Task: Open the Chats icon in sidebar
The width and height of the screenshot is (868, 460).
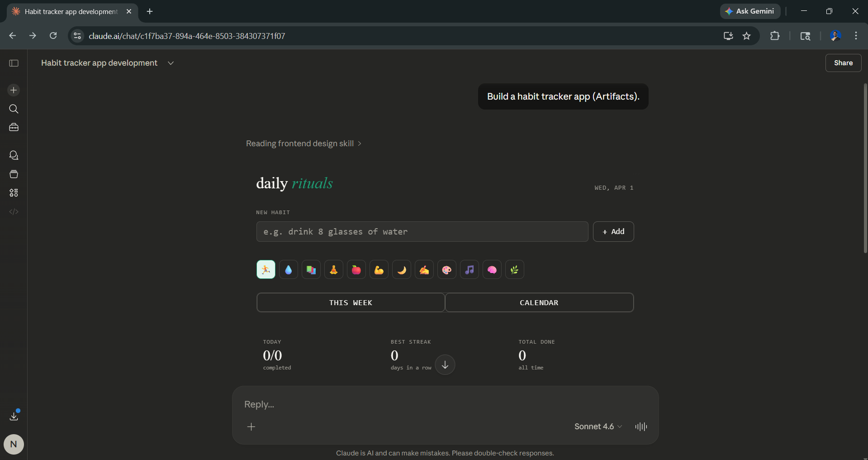Action: (14, 155)
